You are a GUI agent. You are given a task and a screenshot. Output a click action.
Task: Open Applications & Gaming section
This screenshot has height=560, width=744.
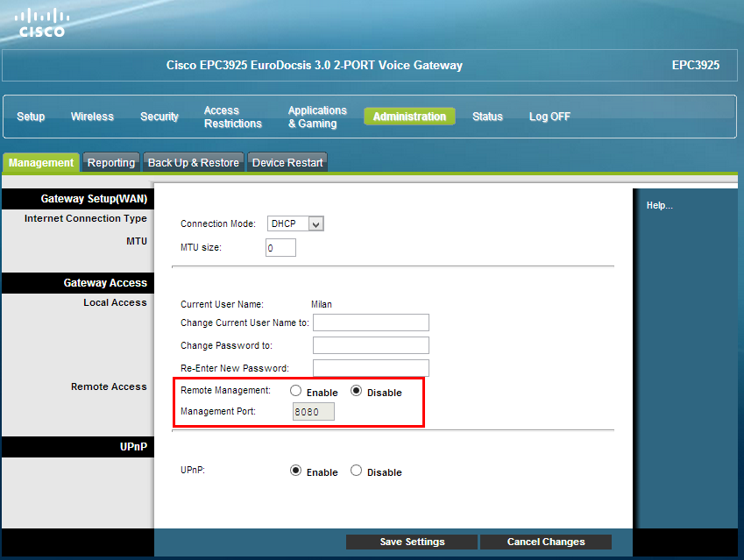(x=317, y=117)
